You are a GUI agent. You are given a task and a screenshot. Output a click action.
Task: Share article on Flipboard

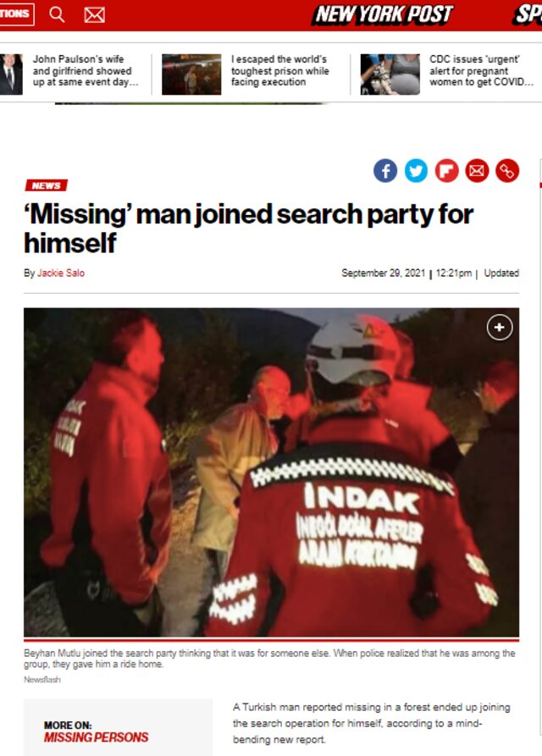(446, 171)
